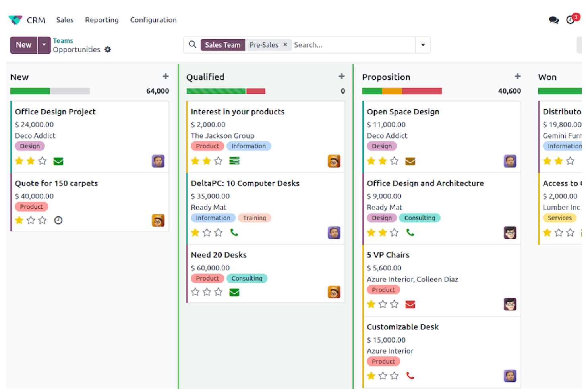Expand the New button dropdown arrow
The width and height of the screenshot is (588, 389).
[x=44, y=45]
